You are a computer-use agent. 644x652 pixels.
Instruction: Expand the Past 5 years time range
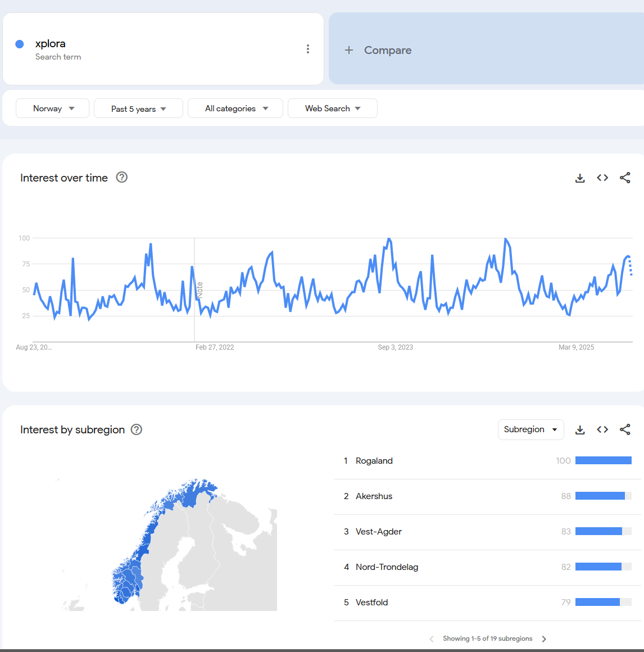click(x=138, y=108)
